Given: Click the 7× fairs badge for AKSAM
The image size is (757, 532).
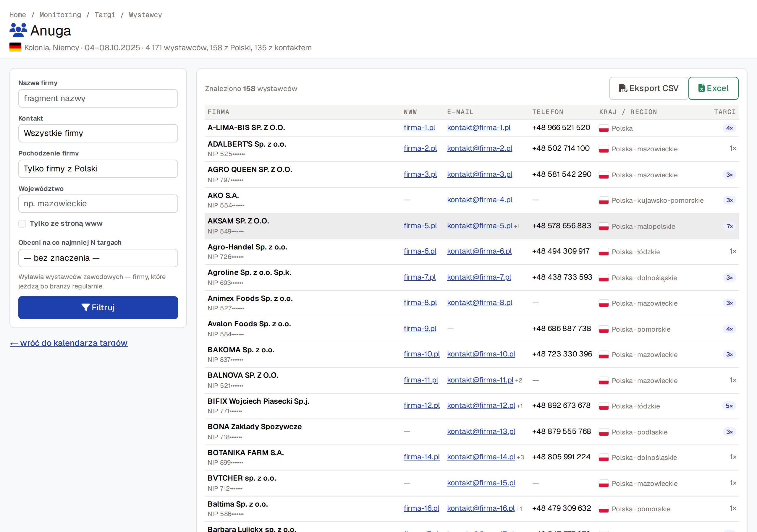Looking at the screenshot, I should point(729,226).
